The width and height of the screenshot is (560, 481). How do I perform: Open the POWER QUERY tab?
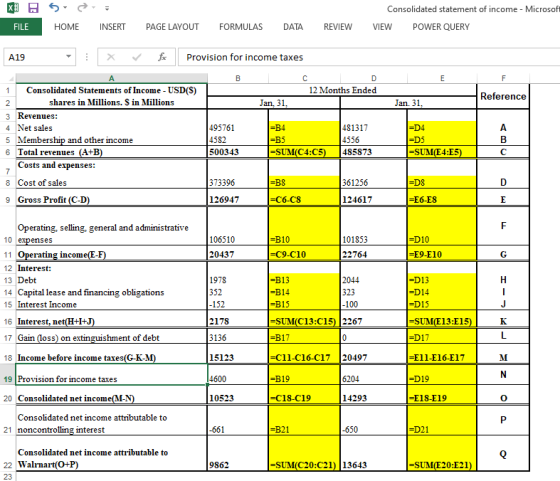point(441,27)
